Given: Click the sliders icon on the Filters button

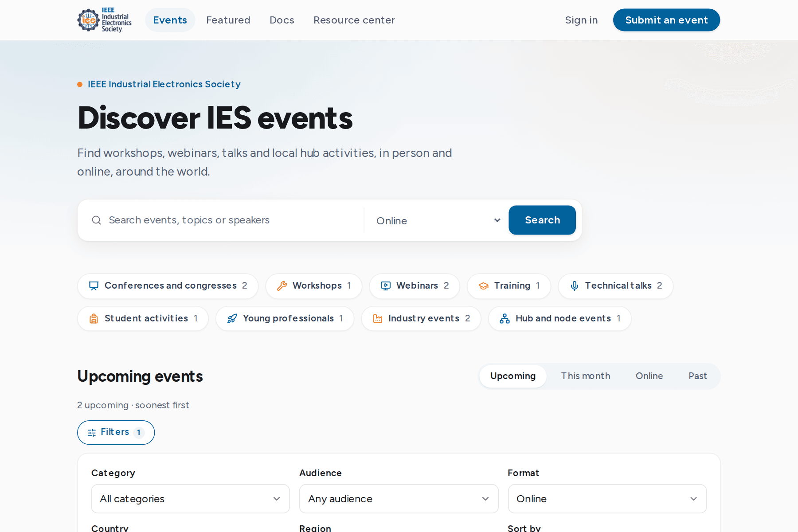Looking at the screenshot, I should click(92, 433).
